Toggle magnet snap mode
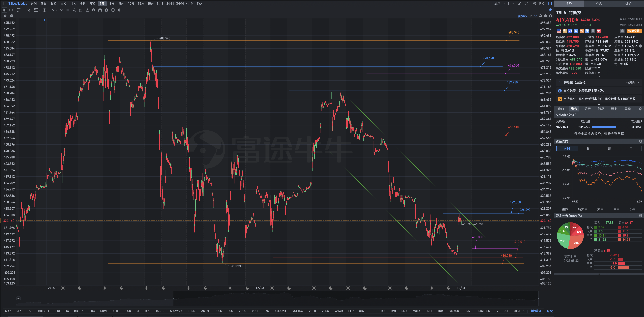 tap(100, 10)
